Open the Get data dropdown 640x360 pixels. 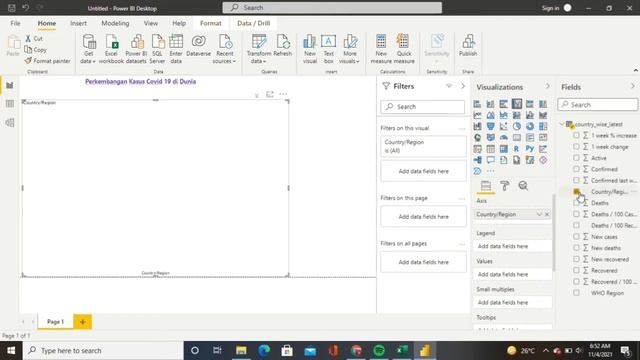point(88,49)
